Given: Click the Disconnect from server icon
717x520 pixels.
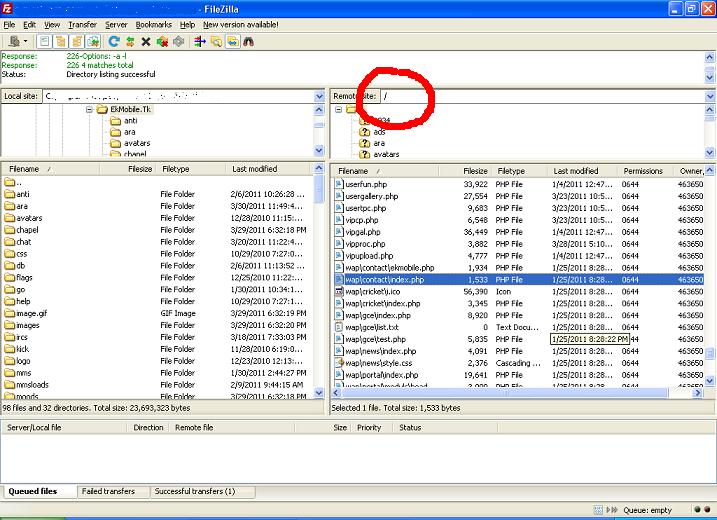Looking at the screenshot, I should 162,41.
